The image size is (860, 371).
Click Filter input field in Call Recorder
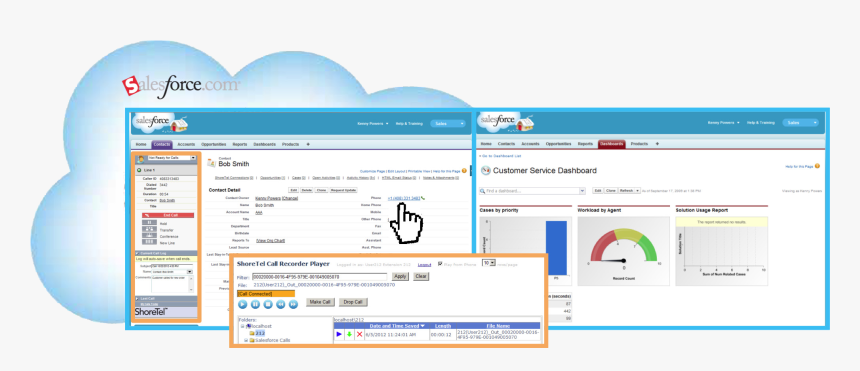click(x=319, y=277)
